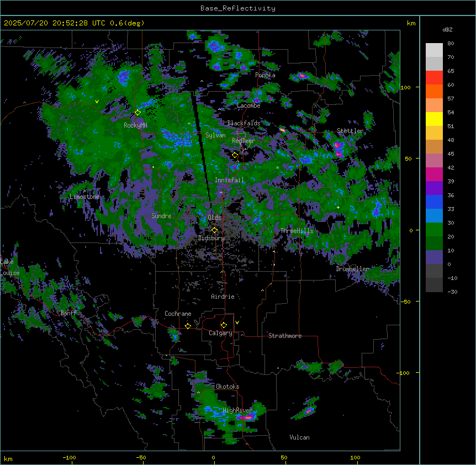Click the dBZ legend heading

447,30
